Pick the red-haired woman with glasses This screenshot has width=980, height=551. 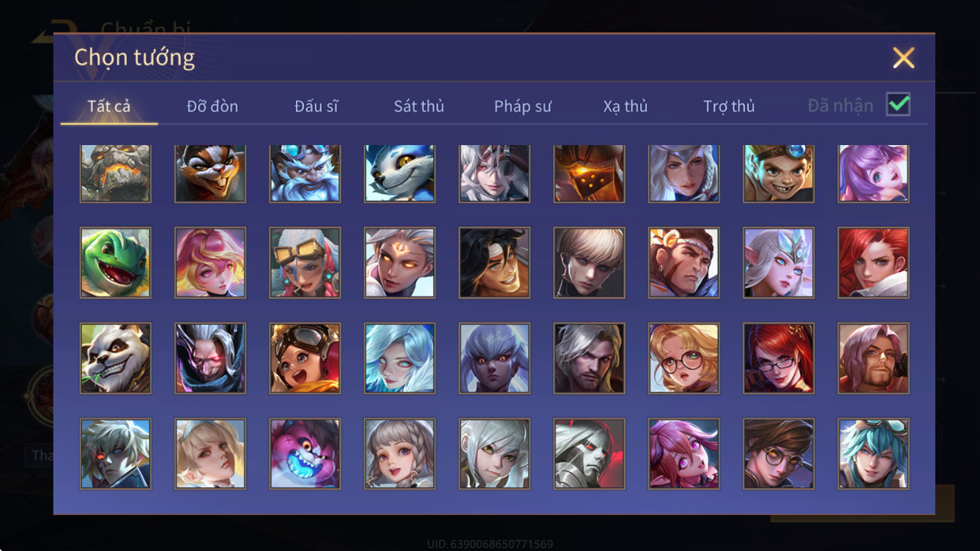pyautogui.click(x=779, y=358)
